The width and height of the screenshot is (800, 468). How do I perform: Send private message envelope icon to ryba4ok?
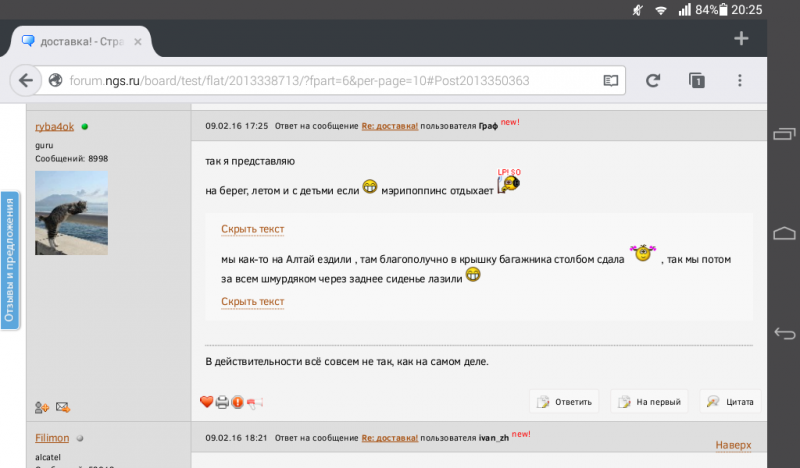click(62, 407)
